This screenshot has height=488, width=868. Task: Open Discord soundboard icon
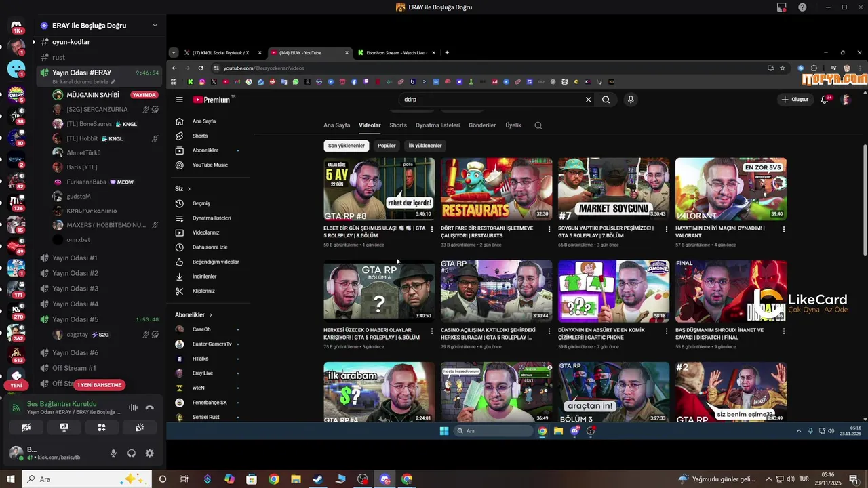139,428
